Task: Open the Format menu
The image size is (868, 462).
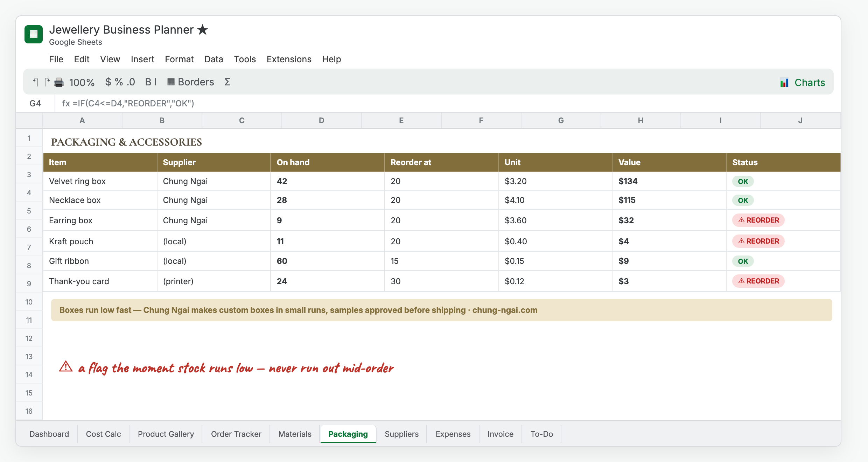Action: (x=179, y=59)
